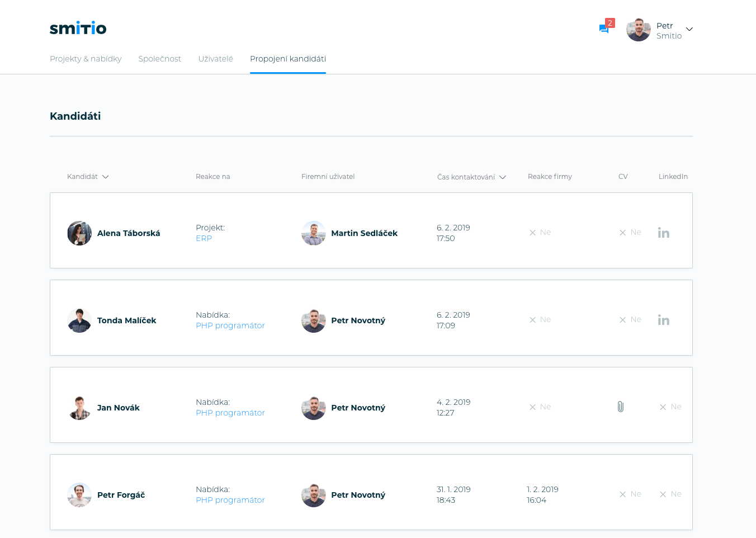This screenshot has height=538, width=756.
Task: Select the Propojení kandidáti tab
Action: pos(287,59)
